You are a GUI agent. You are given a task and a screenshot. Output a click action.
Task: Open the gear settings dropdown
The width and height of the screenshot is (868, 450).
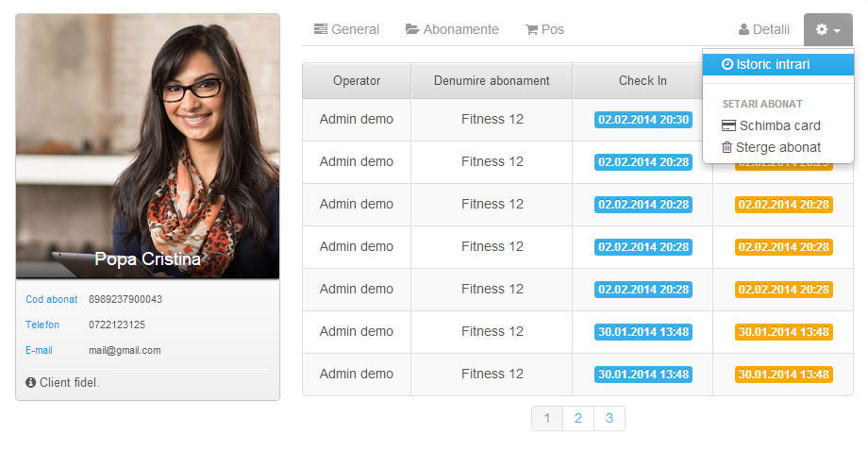pos(827,30)
